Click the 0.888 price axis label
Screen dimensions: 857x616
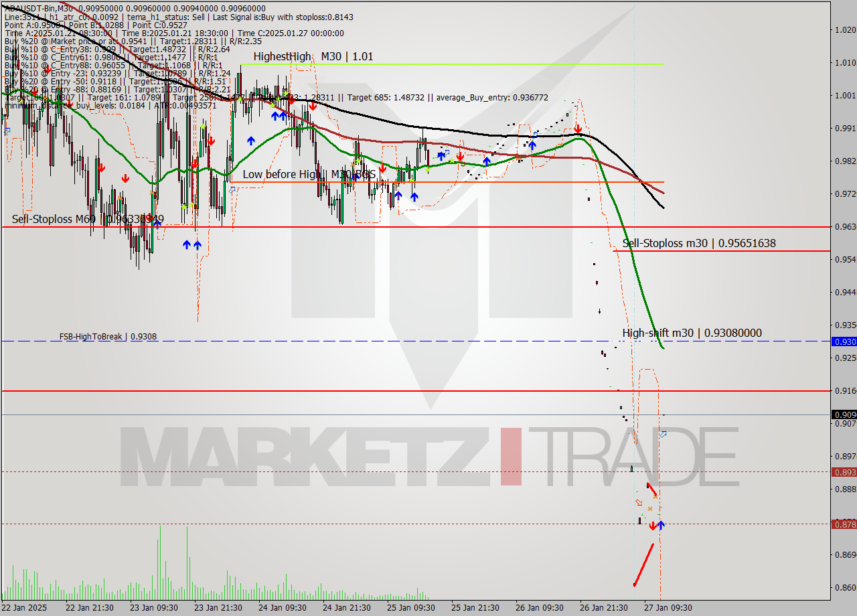(x=846, y=489)
